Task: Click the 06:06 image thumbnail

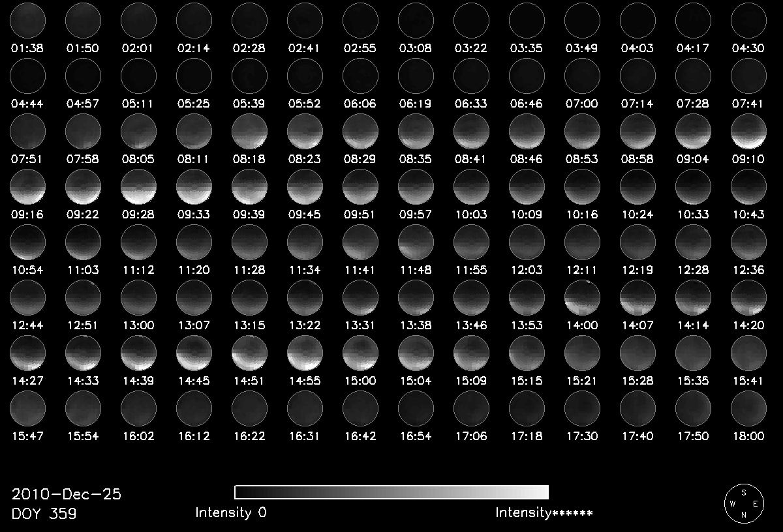Action: coord(360,75)
